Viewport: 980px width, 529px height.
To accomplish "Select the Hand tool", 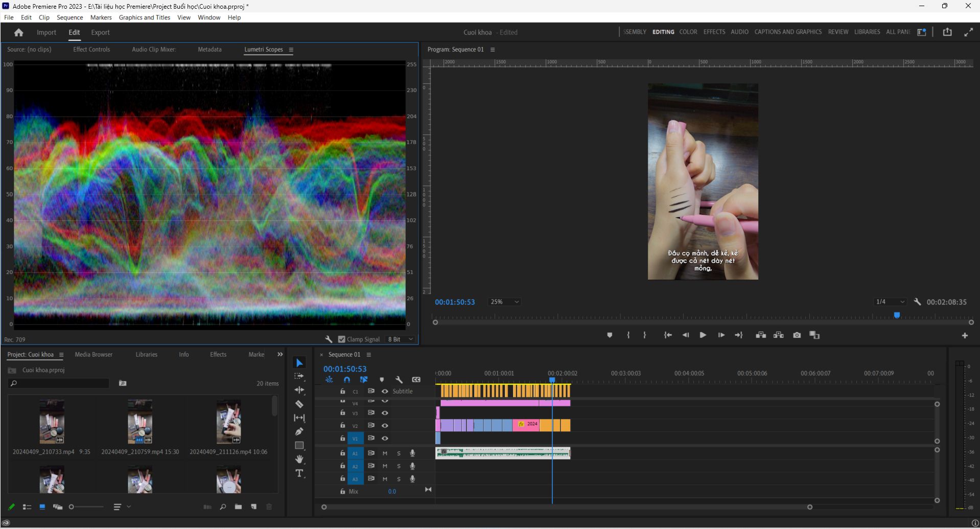I will (x=299, y=459).
